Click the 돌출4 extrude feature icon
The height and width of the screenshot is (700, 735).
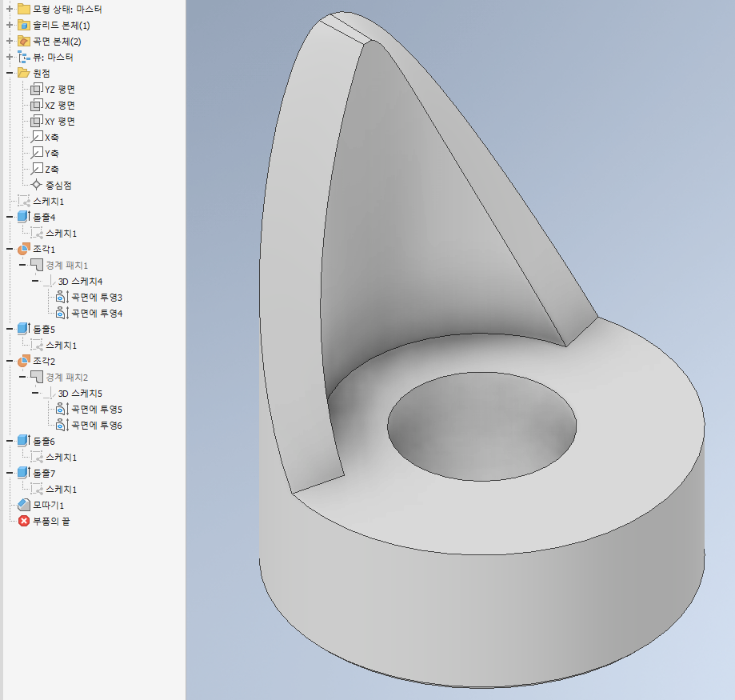click(x=24, y=217)
